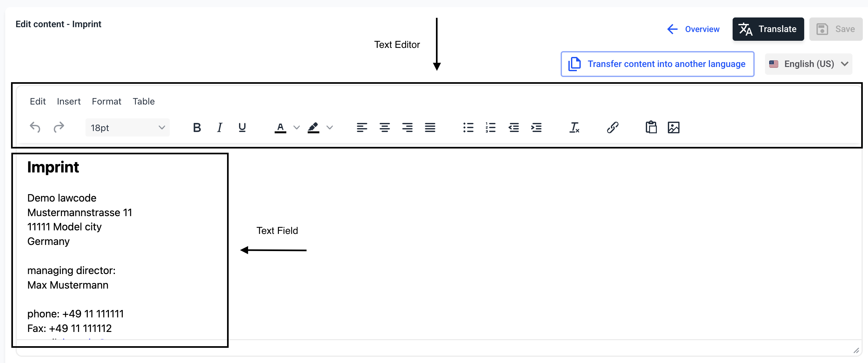Click the insert link chain icon

click(612, 127)
